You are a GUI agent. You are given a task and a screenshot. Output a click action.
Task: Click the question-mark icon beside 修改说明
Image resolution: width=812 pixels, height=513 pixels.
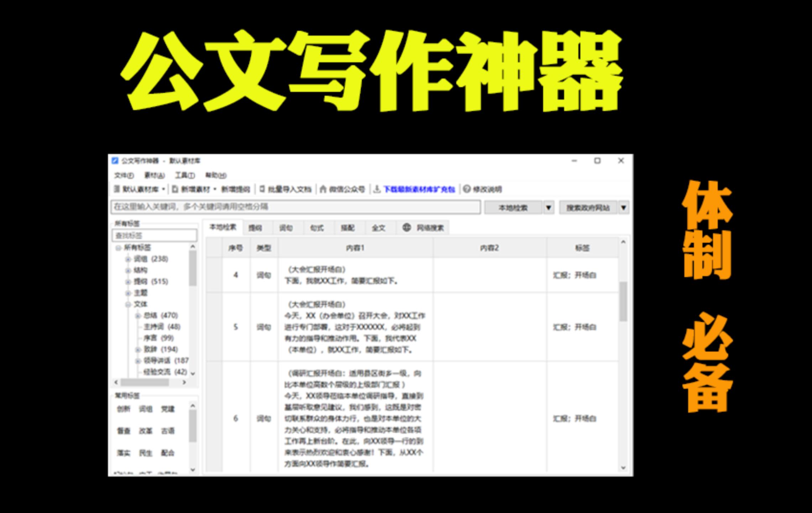pos(467,189)
